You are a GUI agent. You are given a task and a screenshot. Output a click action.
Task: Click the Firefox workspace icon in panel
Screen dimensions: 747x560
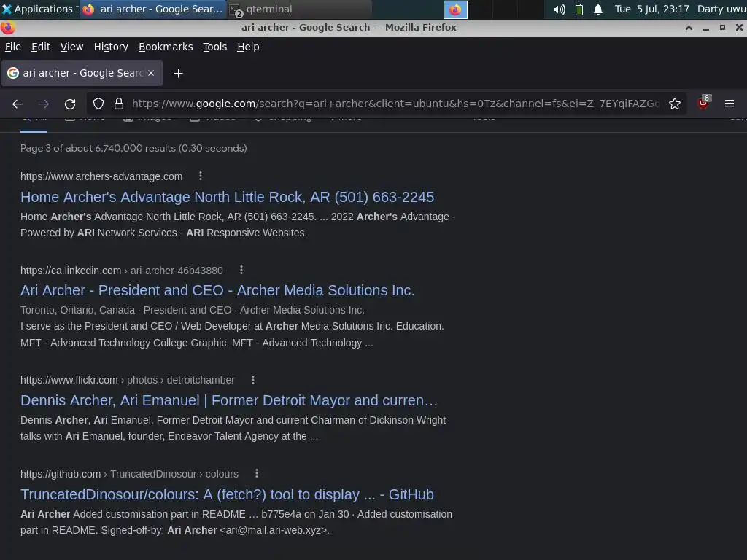pyautogui.click(x=455, y=9)
